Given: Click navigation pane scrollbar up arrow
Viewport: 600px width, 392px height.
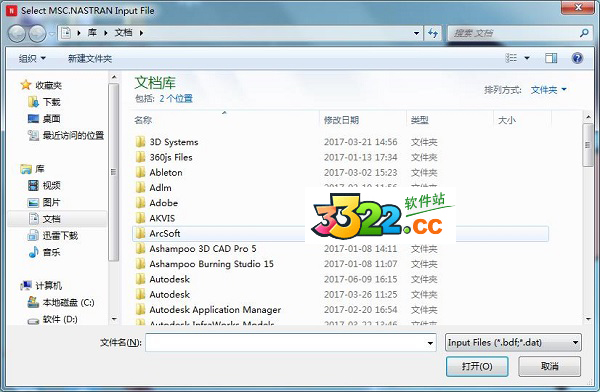Looking at the screenshot, I should (114, 77).
